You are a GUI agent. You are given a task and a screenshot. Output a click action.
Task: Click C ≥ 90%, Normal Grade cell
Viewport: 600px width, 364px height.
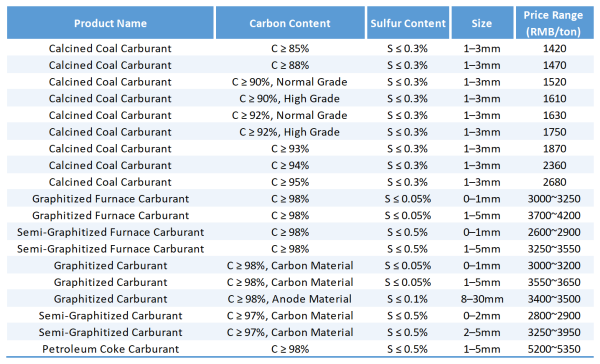pos(290,82)
